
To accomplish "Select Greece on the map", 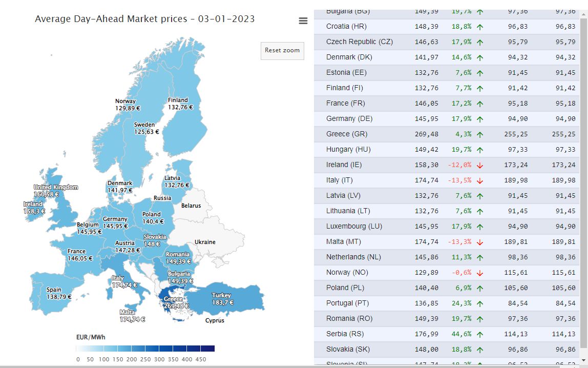I will 172,296.
